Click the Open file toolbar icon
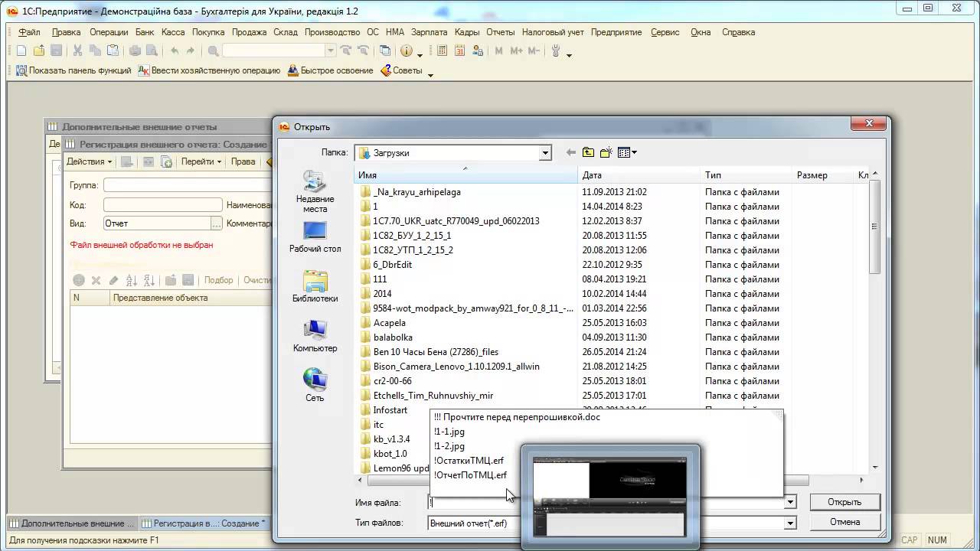 (x=39, y=51)
